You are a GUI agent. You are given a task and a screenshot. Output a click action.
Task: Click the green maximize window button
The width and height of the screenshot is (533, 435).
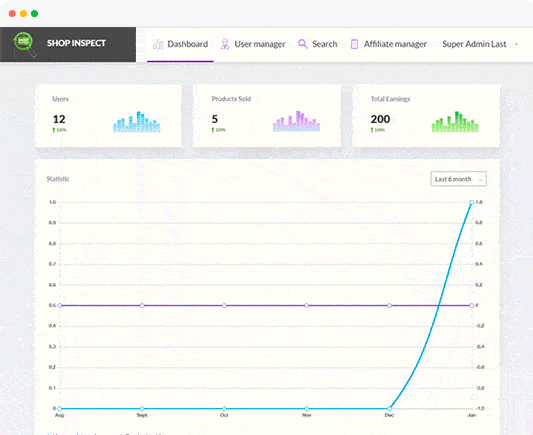click(x=35, y=14)
